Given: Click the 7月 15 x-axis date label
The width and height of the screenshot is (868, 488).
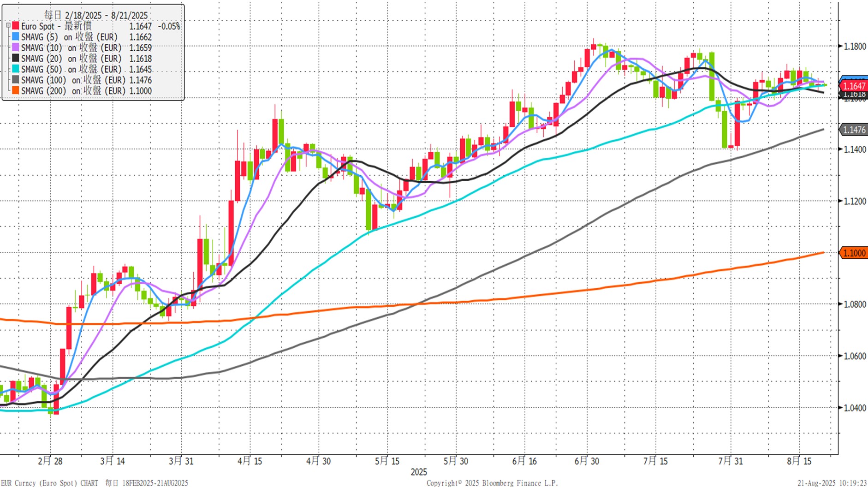Looking at the screenshot, I should 656,461.
